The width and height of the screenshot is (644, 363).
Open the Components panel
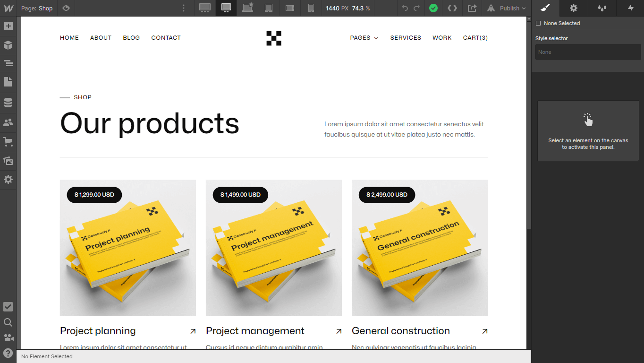point(8,45)
